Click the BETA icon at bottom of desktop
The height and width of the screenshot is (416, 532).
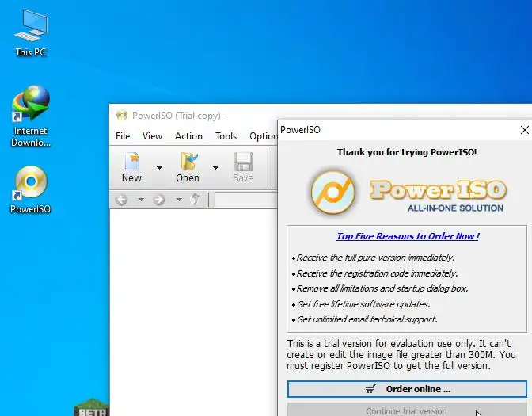[x=92, y=407]
